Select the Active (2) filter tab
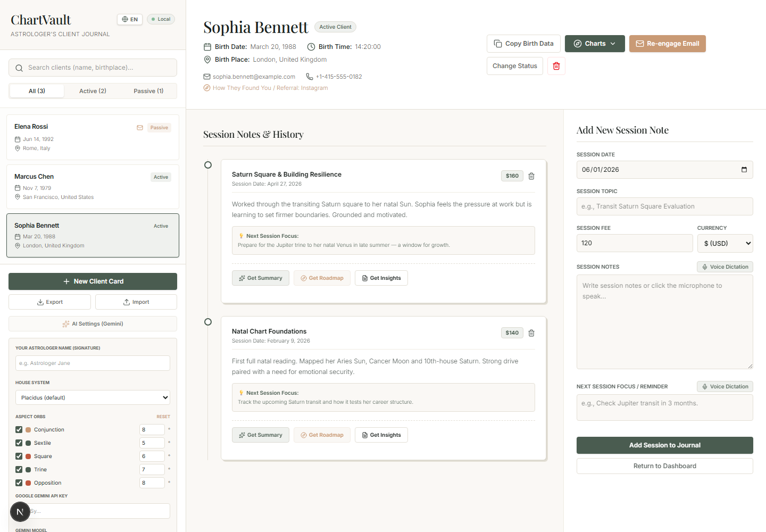The width and height of the screenshot is (766, 532). (x=93, y=91)
